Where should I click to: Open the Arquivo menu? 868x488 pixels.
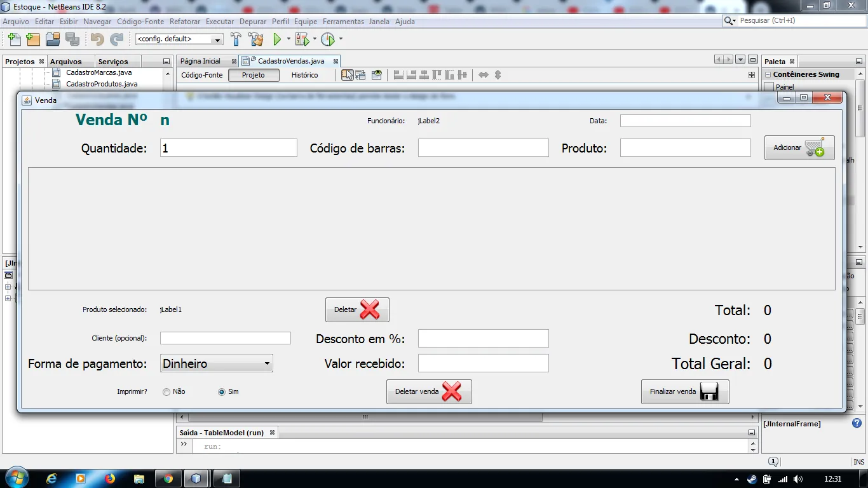pos(16,22)
